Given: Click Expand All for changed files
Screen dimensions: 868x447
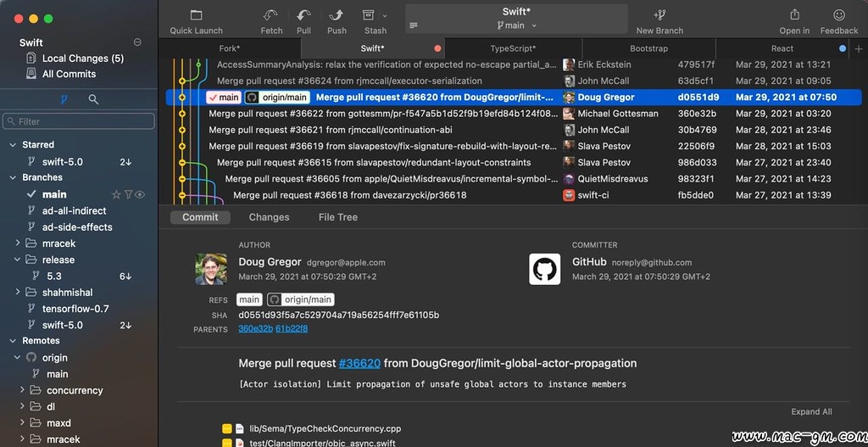Looking at the screenshot, I should (x=811, y=411).
